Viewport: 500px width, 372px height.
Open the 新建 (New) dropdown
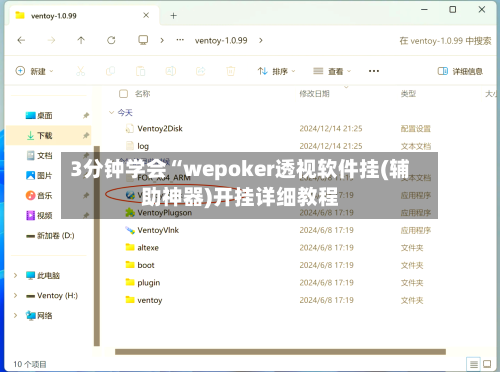click(x=34, y=71)
